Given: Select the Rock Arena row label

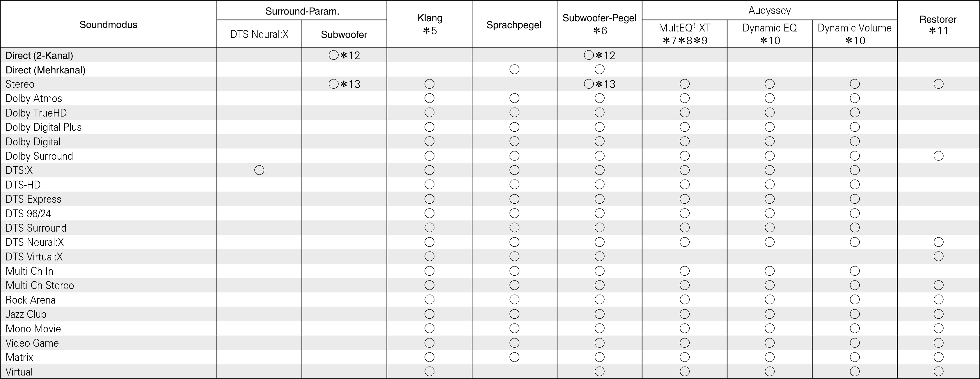Looking at the screenshot, I should 31,300.
